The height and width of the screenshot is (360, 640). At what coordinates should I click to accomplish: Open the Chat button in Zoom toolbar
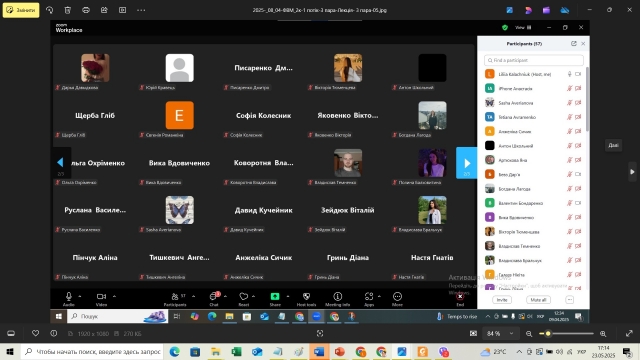(x=214, y=299)
